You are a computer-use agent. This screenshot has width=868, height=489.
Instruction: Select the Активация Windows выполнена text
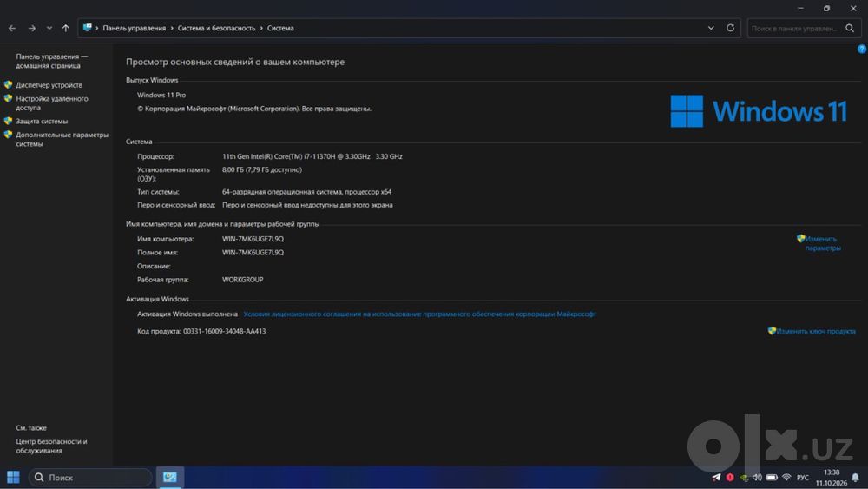click(187, 314)
